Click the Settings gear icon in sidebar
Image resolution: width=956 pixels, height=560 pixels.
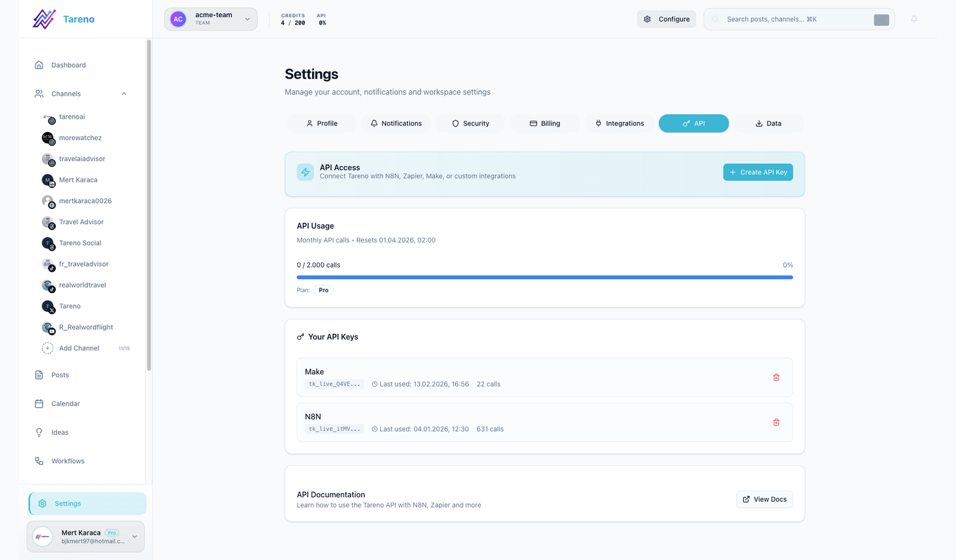42,503
